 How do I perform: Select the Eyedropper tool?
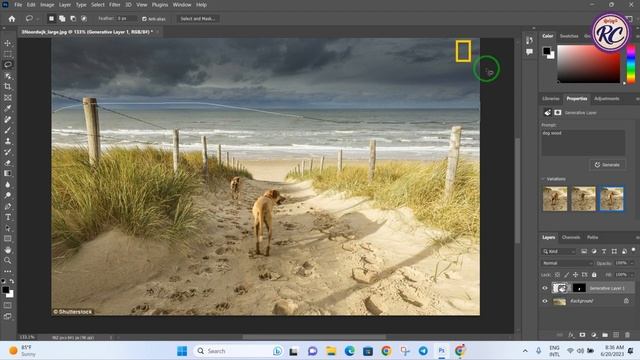click(x=7, y=109)
